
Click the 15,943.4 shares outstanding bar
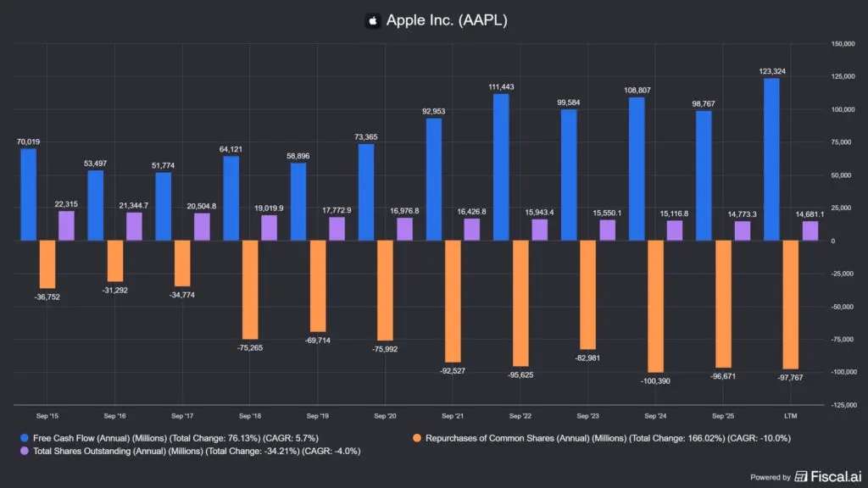click(x=540, y=230)
